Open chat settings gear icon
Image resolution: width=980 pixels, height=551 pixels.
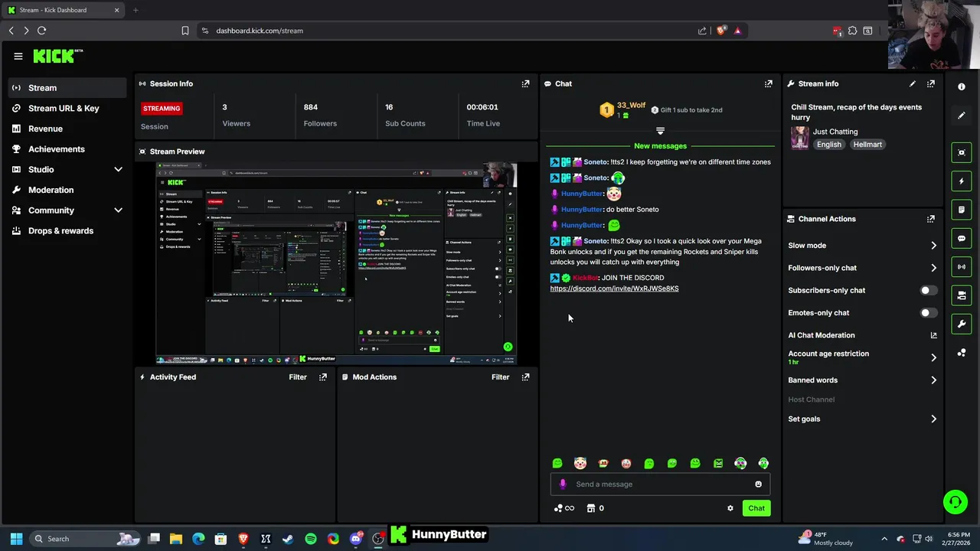click(730, 508)
